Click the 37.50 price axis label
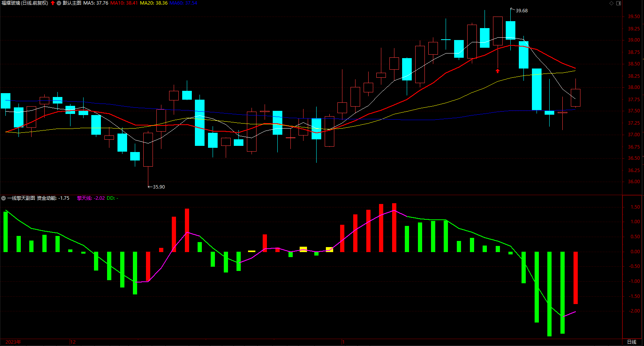 pyautogui.click(x=634, y=111)
